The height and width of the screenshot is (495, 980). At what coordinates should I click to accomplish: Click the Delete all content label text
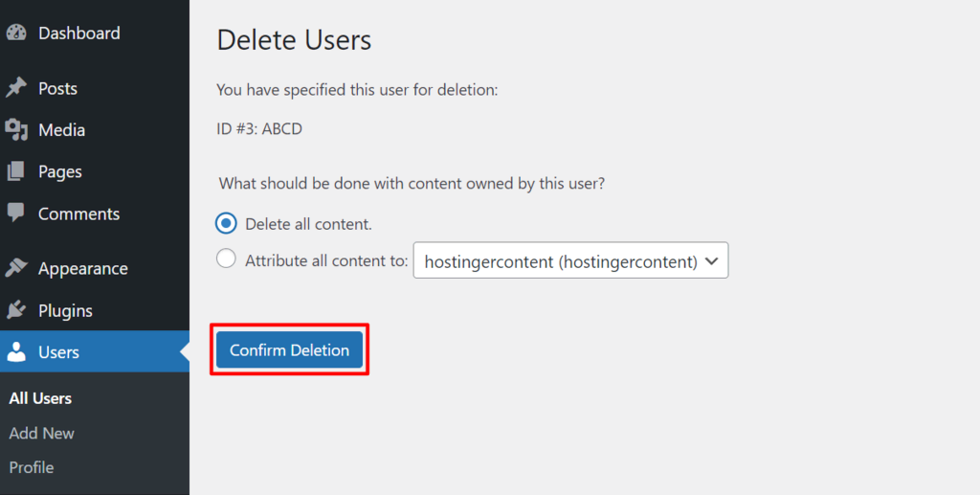click(x=308, y=224)
